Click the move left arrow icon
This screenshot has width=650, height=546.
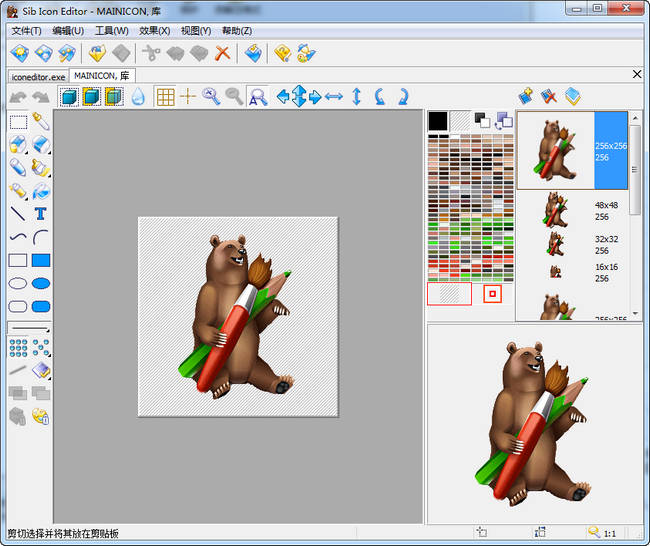(283, 97)
